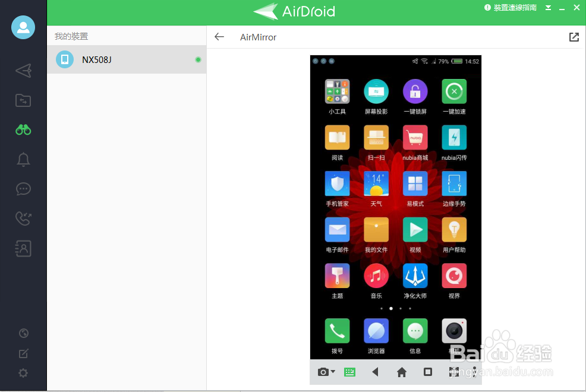
Task: Open the Notifications bell icon
Action: (x=23, y=159)
